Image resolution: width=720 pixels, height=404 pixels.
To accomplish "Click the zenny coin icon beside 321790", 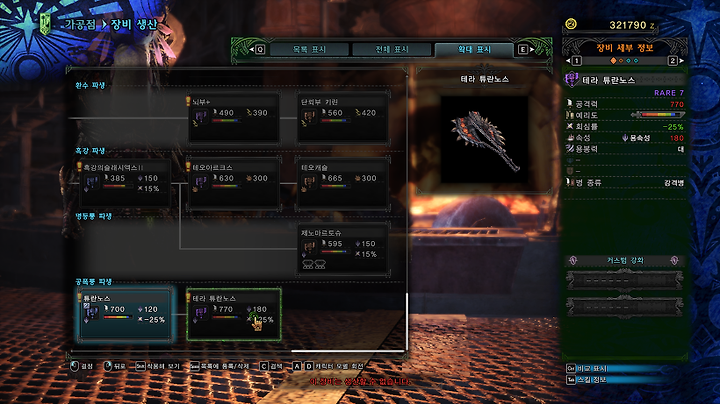I will point(571,24).
